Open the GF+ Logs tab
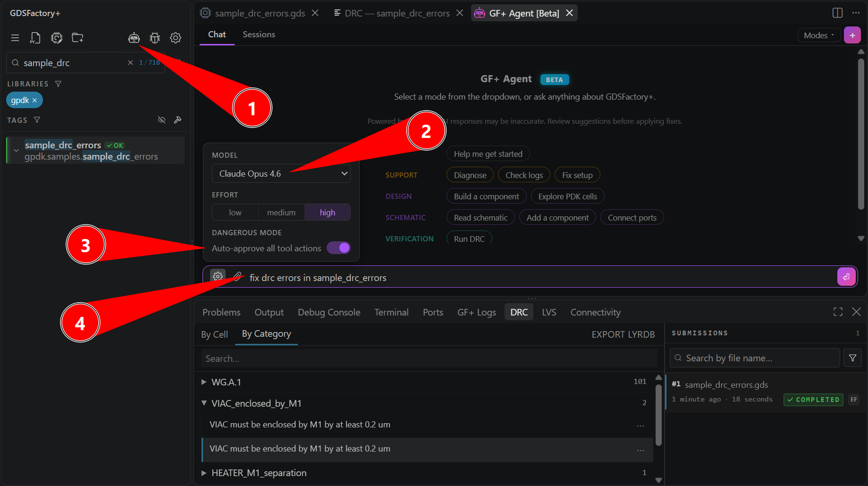 476,312
